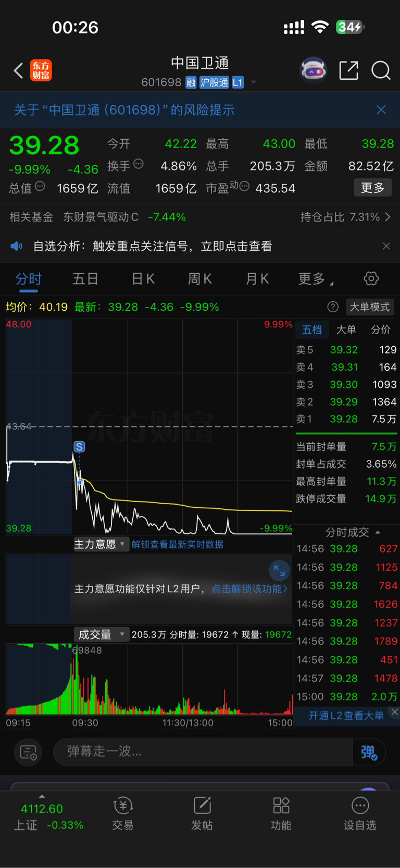Toggle the 弹 danmaku button

pos(369,752)
